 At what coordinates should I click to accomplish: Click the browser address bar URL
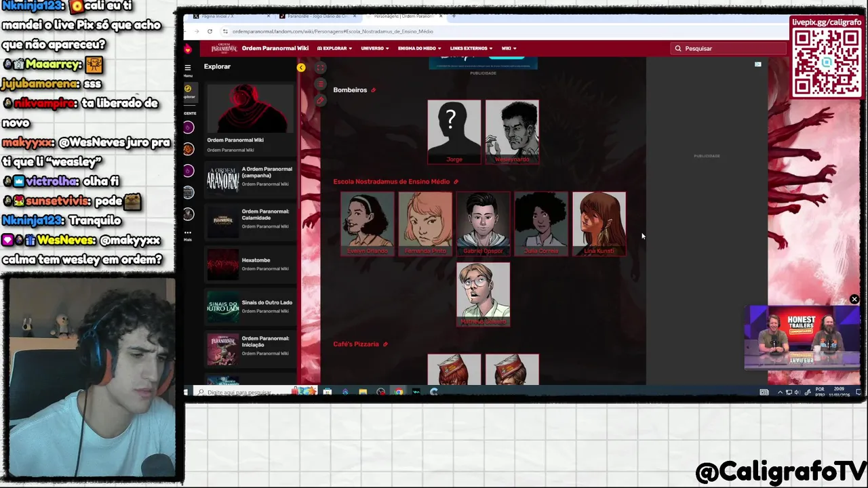tap(333, 31)
